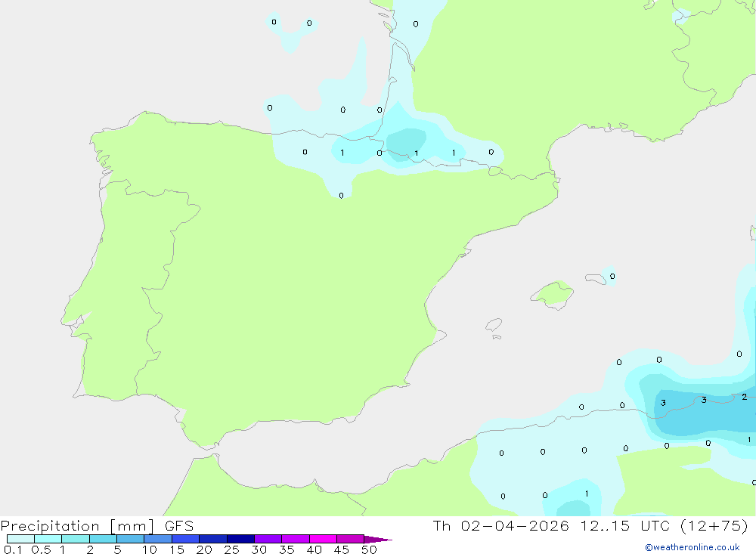Viewport: 756px width, 554px height.
Task: Click the 1–2 mm legend color swatch
Action: tap(75, 539)
